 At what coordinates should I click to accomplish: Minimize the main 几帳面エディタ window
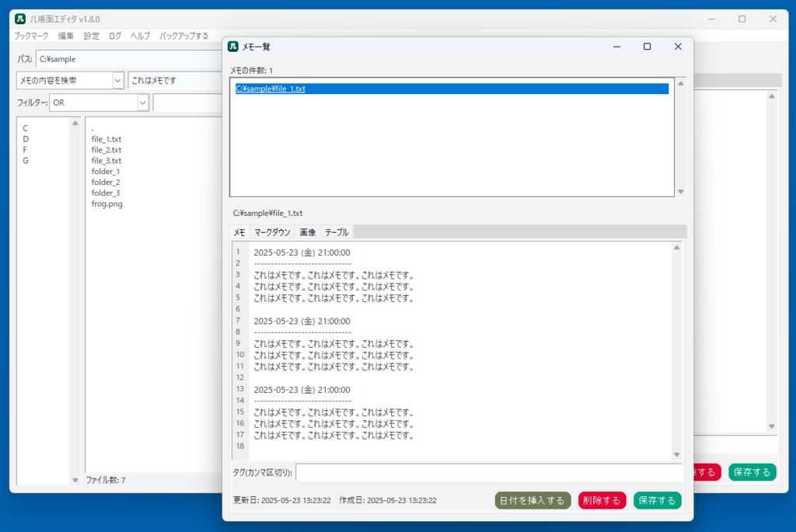point(712,19)
